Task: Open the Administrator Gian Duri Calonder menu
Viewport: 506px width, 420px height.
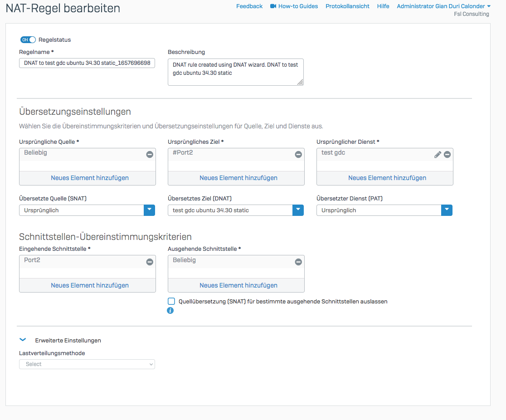Action: point(443,6)
